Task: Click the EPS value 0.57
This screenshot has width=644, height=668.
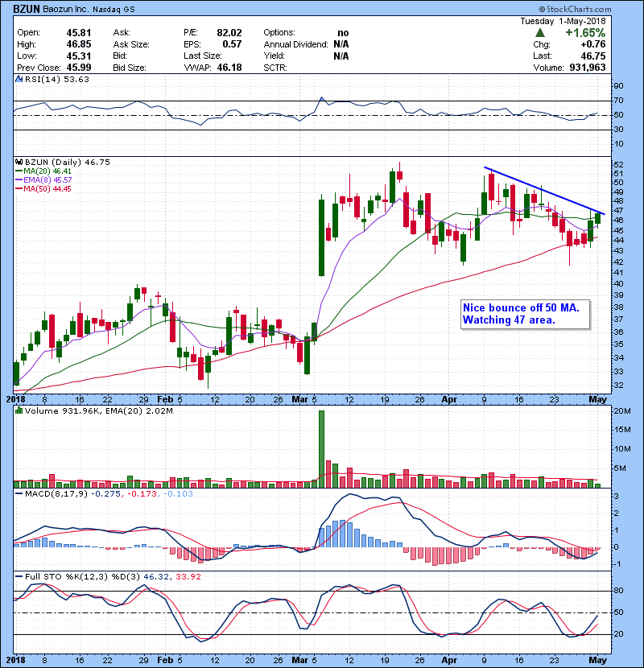Action: 233,44
